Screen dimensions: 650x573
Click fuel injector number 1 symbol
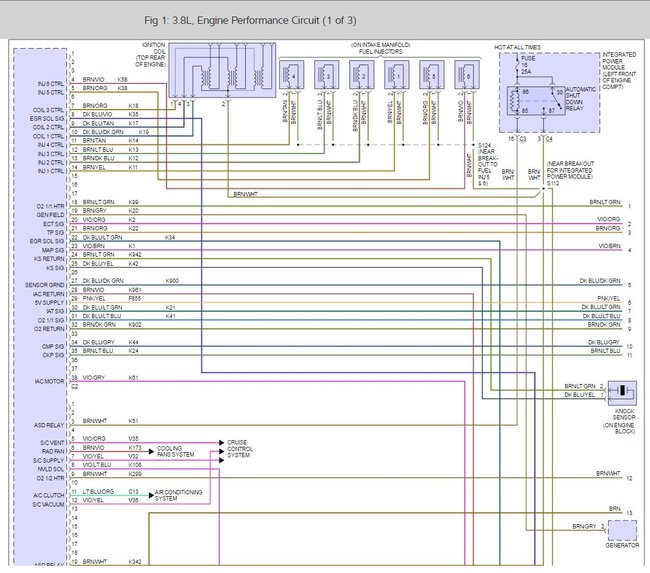click(399, 74)
